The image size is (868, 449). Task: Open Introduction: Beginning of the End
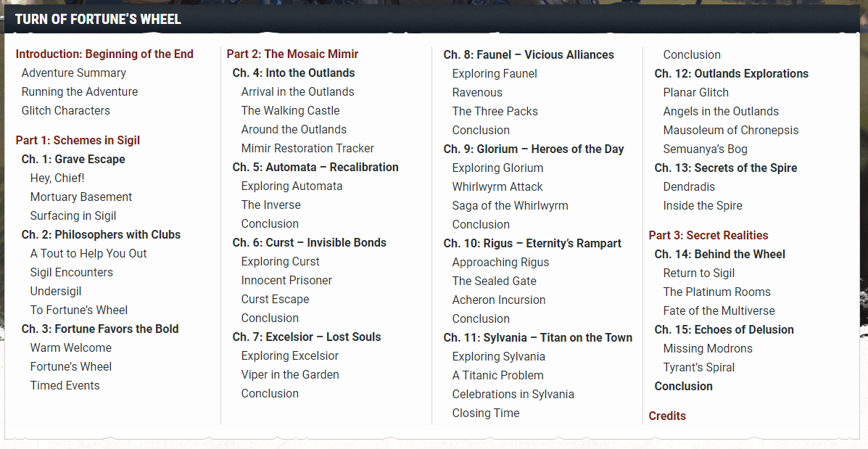click(104, 54)
